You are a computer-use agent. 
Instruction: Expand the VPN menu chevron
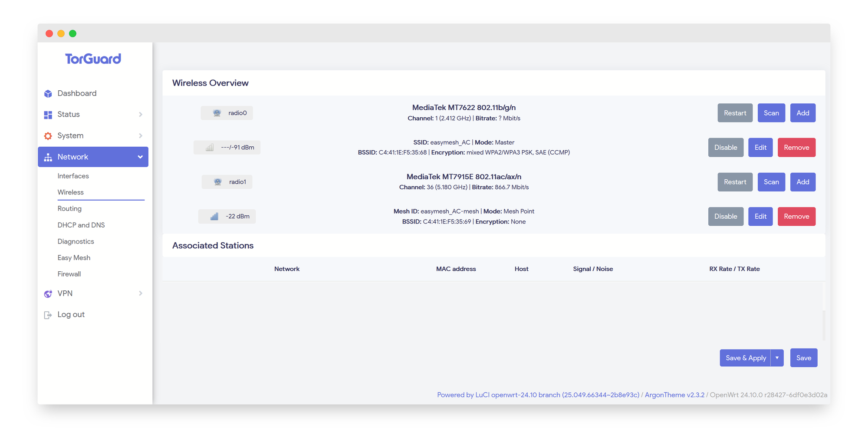141,293
